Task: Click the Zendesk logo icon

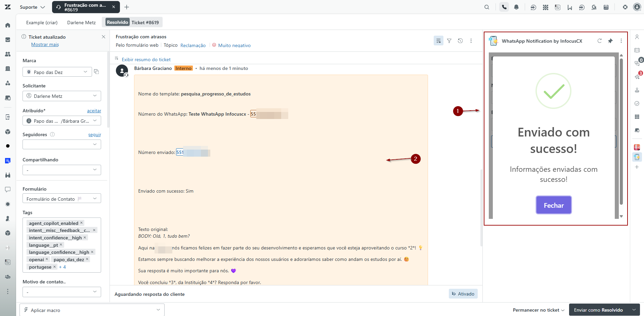Action: tap(8, 7)
